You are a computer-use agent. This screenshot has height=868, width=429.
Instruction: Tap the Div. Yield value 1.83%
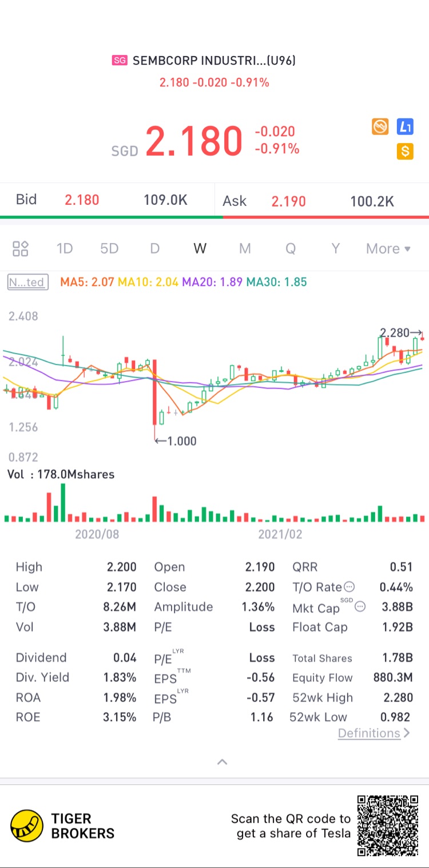click(x=120, y=677)
